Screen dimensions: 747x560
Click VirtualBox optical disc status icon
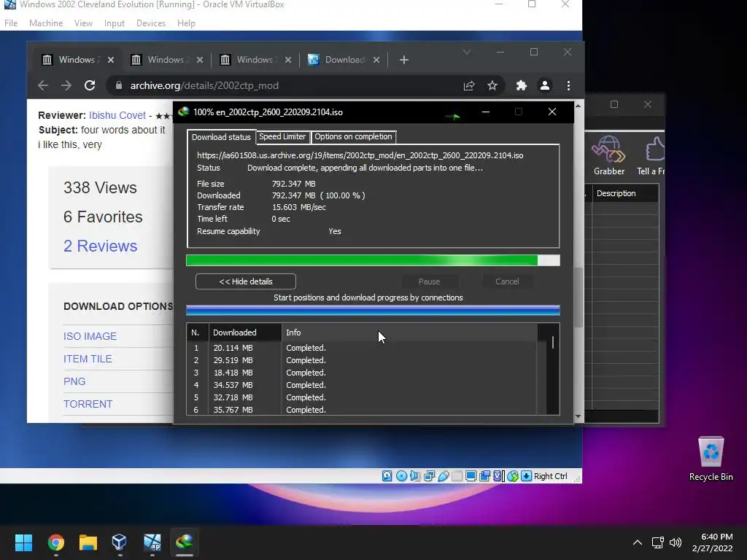[401, 475]
